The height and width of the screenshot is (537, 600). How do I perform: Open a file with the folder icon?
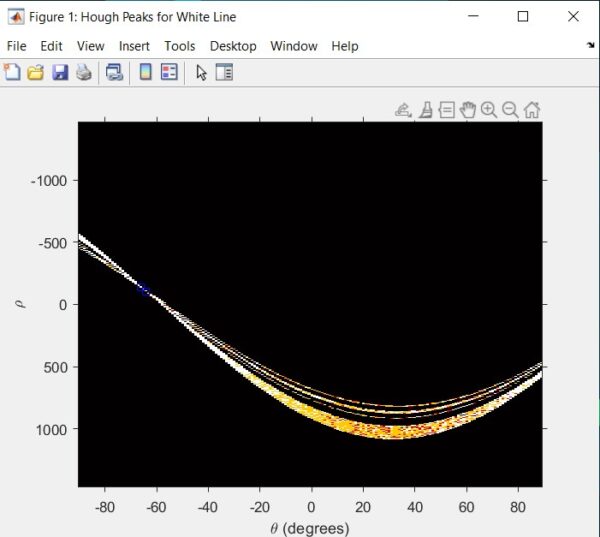click(36, 72)
